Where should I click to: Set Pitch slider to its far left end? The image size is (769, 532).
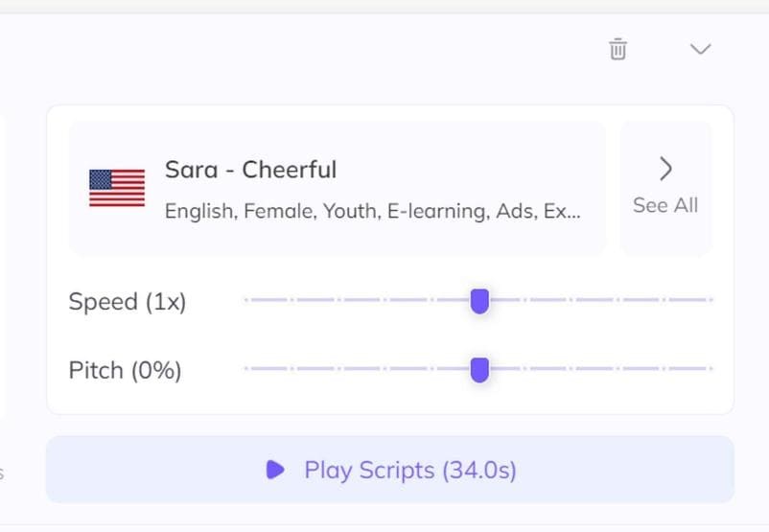click(246, 368)
